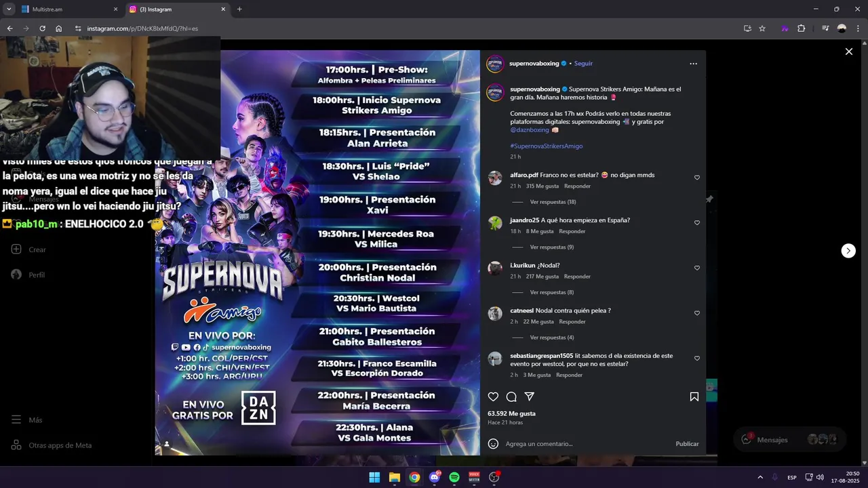This screenshot has width=868, height=488.
Task: Follow supernovaboxing with Seguir
Action: [583, 64]
